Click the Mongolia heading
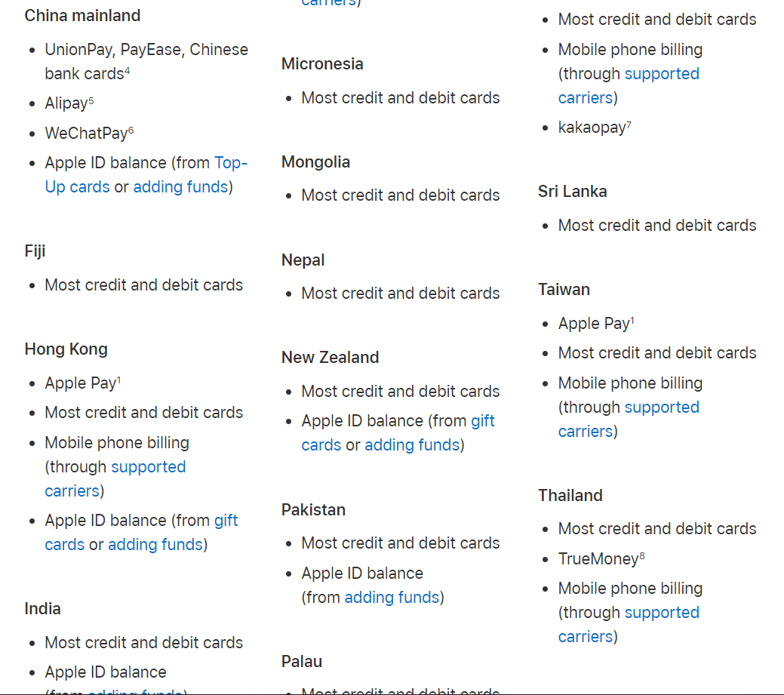 click(x=315, y=162)
